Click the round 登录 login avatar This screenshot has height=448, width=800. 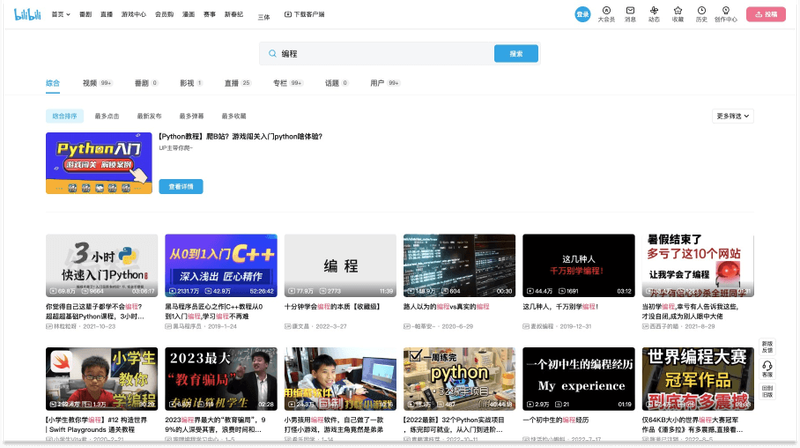[x=582, y=14]
